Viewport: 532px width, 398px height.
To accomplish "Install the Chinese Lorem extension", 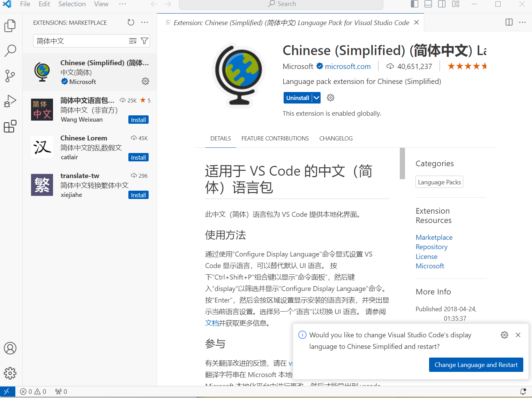I will (138, 157).
